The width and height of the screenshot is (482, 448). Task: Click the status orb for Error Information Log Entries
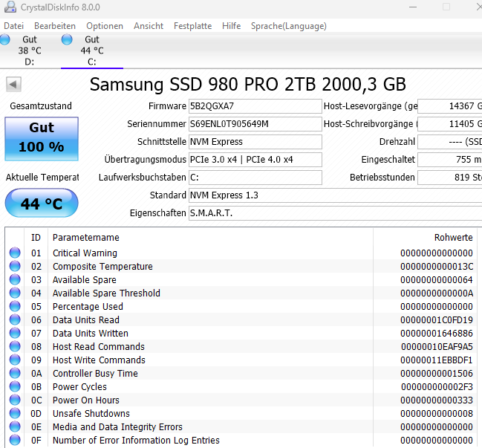15,440
